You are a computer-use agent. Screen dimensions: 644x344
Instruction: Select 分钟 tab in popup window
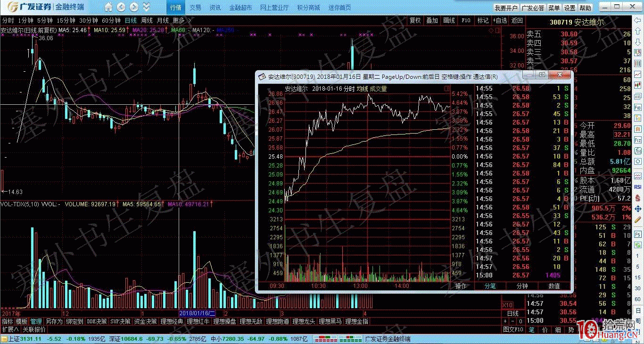tap(522, 286)
